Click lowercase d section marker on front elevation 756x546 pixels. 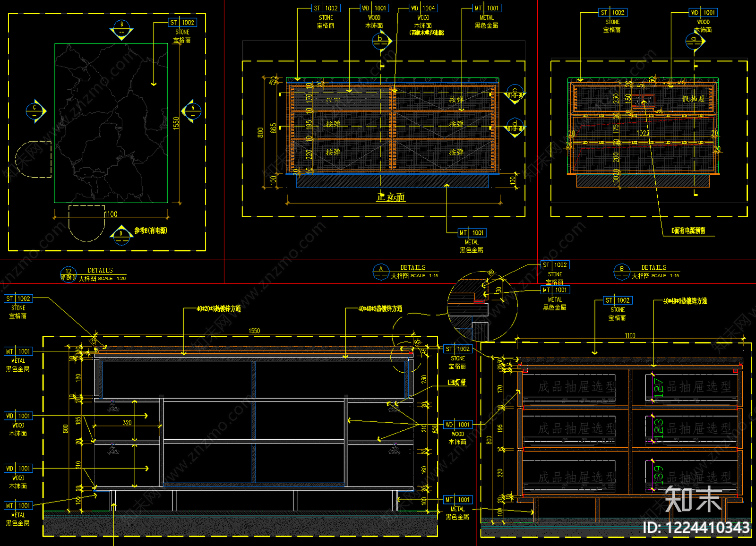click(515, 127)
